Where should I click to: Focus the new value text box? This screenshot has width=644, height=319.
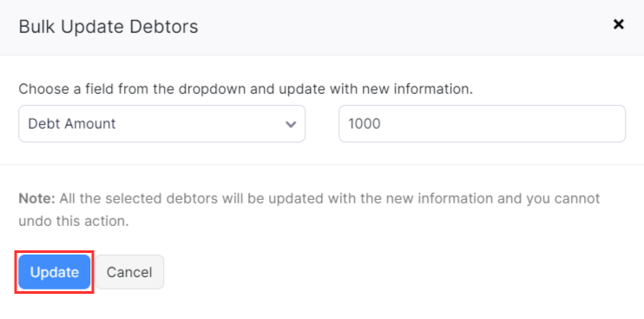pos(483,123)
